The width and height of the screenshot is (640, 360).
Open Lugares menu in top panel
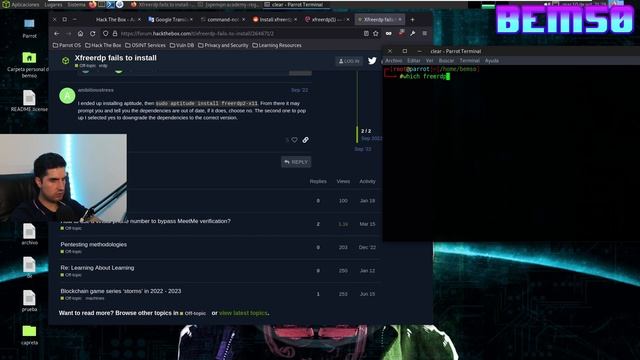click(x=53, y=4)
